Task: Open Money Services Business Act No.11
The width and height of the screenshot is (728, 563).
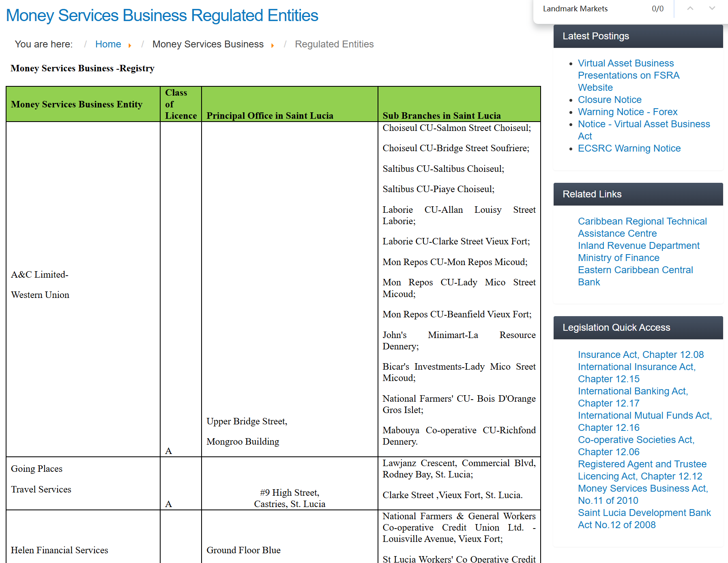Action: pyautogui.click(x=643, y=494)
